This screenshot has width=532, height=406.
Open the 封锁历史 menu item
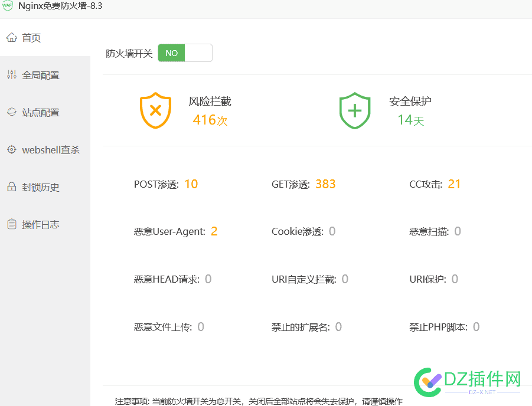(45, 187)
